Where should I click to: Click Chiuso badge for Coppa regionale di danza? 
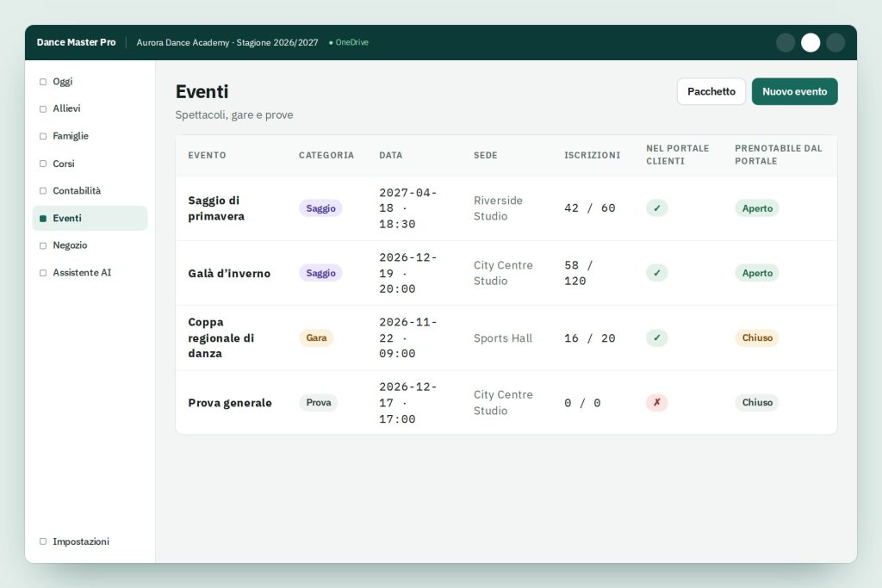coord(756,337)
